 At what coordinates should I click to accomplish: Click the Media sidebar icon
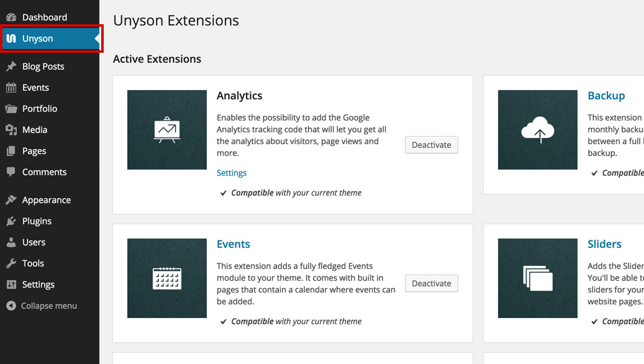[x=11, y=130]
